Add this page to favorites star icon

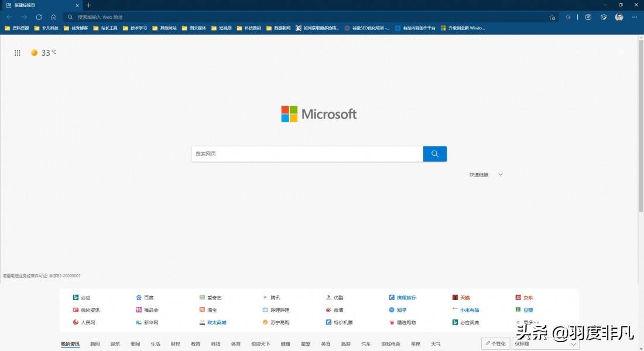click(552, 17)
